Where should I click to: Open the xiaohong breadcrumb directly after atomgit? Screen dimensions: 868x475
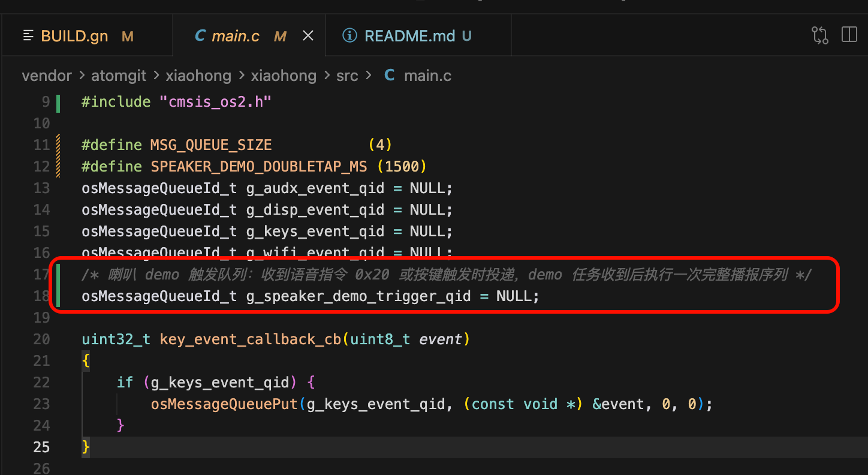(198, 76)
